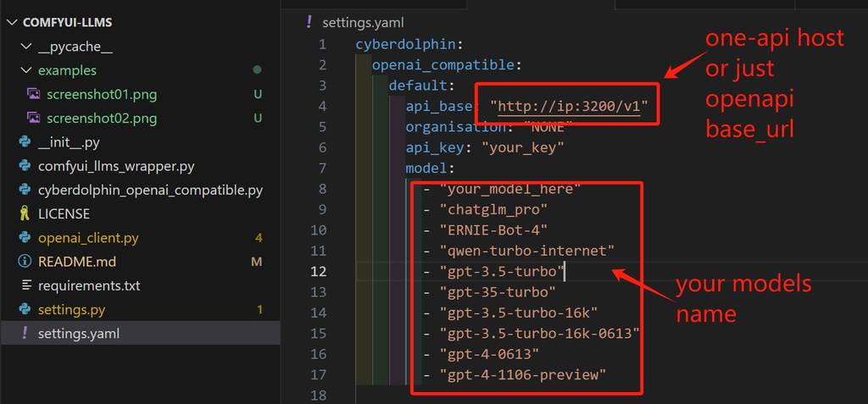Viewport: 868px width, 404px height.
Task: Place cursor on the gpt-4-1106-preview entry
Action: 522,374
